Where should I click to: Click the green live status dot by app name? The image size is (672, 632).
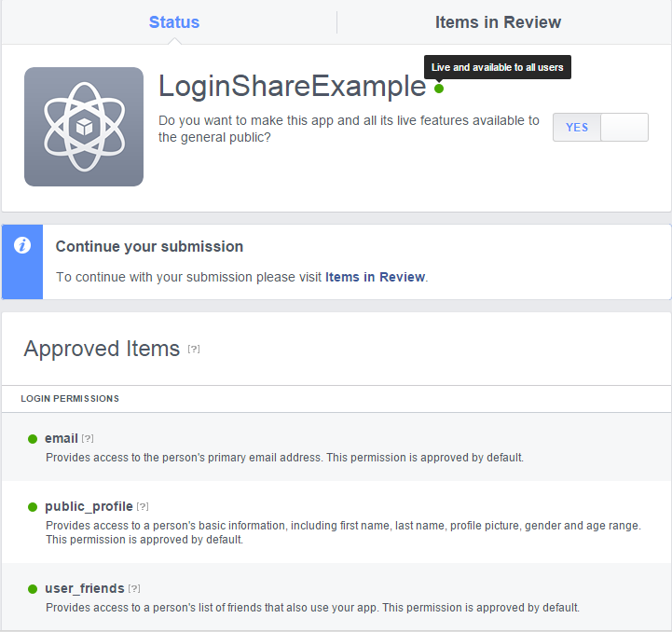click(x=439, y=89)
